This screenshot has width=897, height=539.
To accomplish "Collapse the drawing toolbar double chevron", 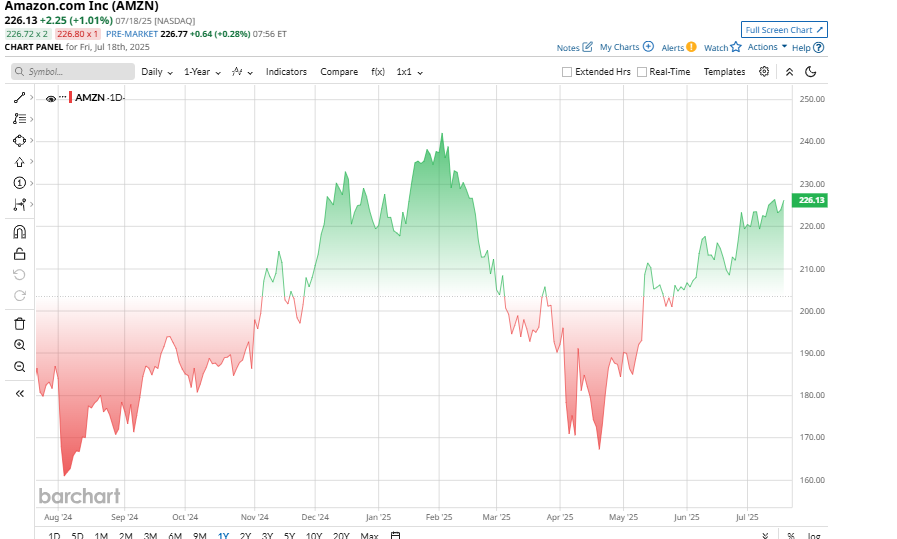I will [19, 394].
